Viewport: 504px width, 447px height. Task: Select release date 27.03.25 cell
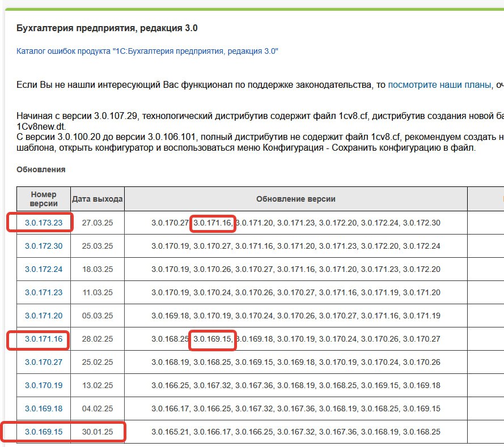coord(98,223)
